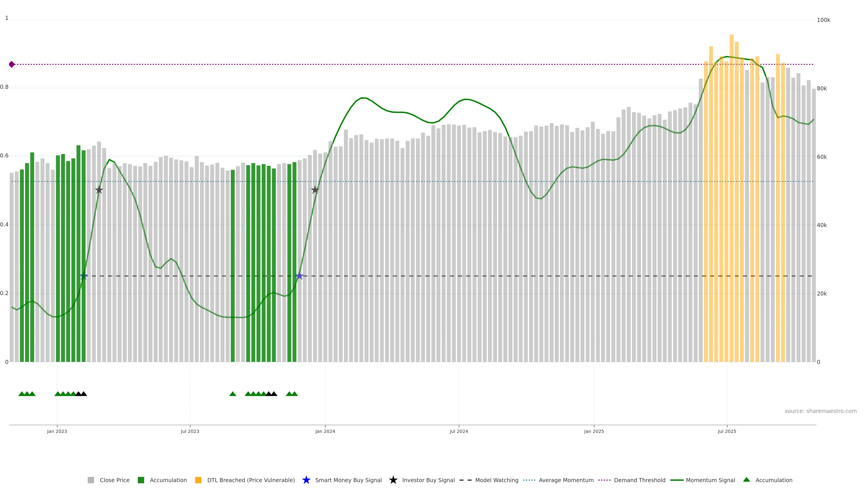Screen dimensions: 868x488
Task: Hide the Model Watching dashed line series
Action: click(496, 480)
